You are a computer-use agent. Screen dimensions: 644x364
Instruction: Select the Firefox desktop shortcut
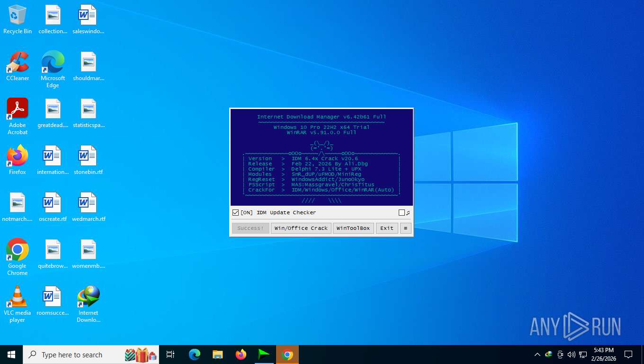point(18,160)
